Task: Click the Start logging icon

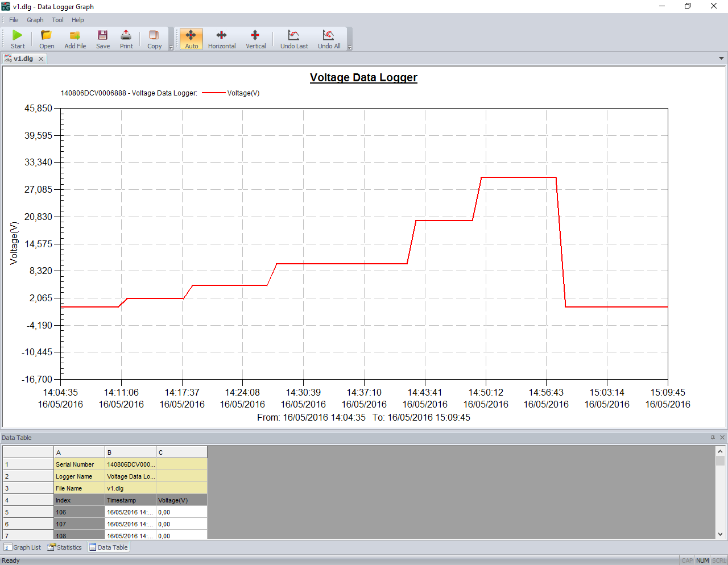Action: click(18, 39)
